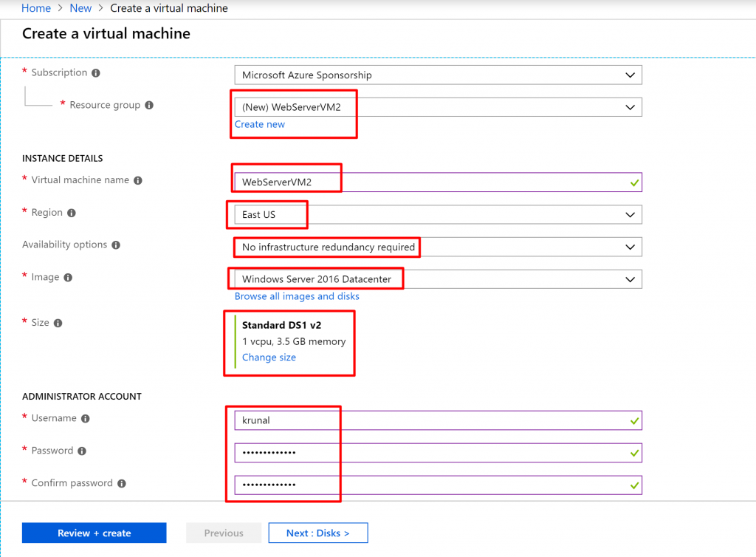Click the Change size link

click(x=269, y=358)
